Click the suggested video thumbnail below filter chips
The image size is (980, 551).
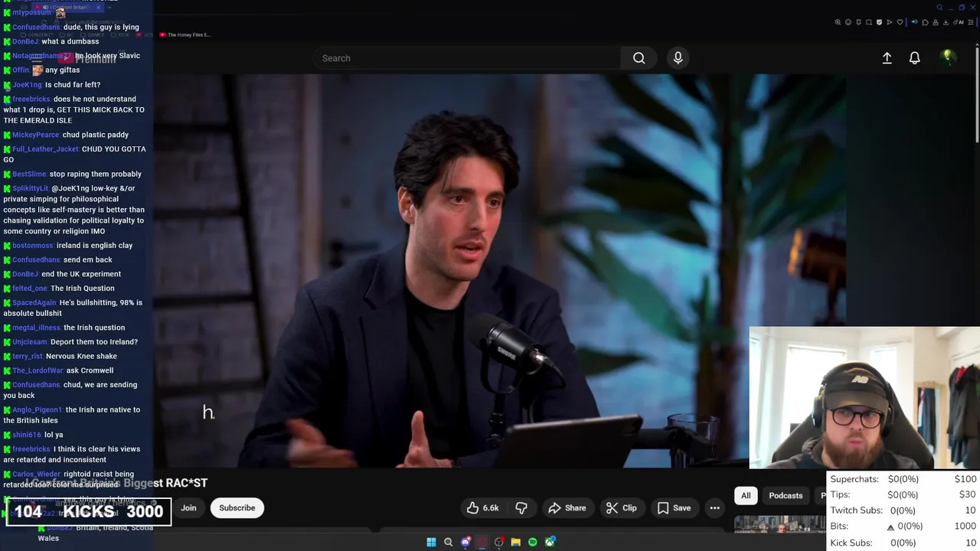[779, 524]
